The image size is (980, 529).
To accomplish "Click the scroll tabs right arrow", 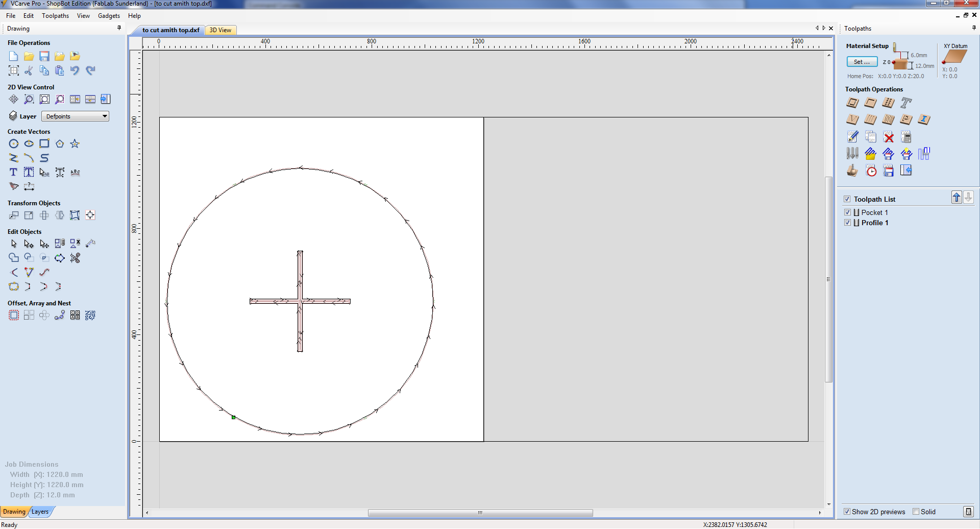I will click(824, 28).
